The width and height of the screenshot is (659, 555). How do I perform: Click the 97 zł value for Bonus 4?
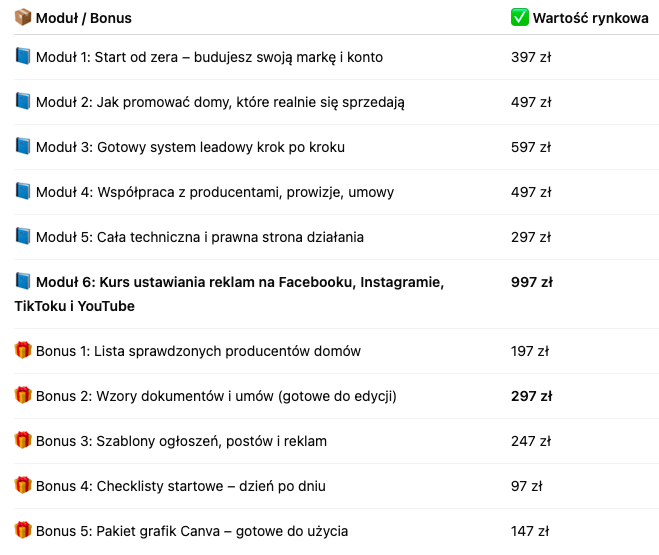526,486
